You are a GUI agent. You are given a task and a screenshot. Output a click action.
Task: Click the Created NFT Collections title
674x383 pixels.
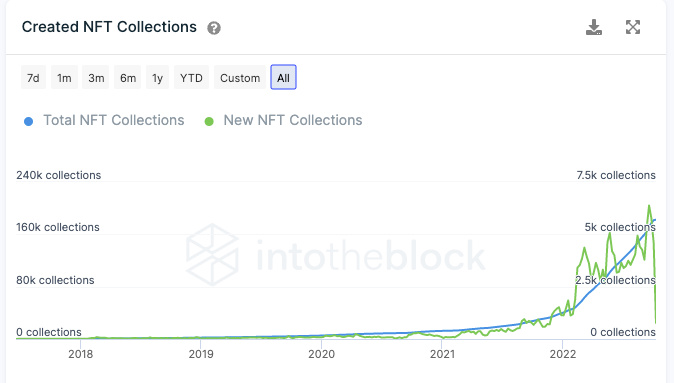109,27
